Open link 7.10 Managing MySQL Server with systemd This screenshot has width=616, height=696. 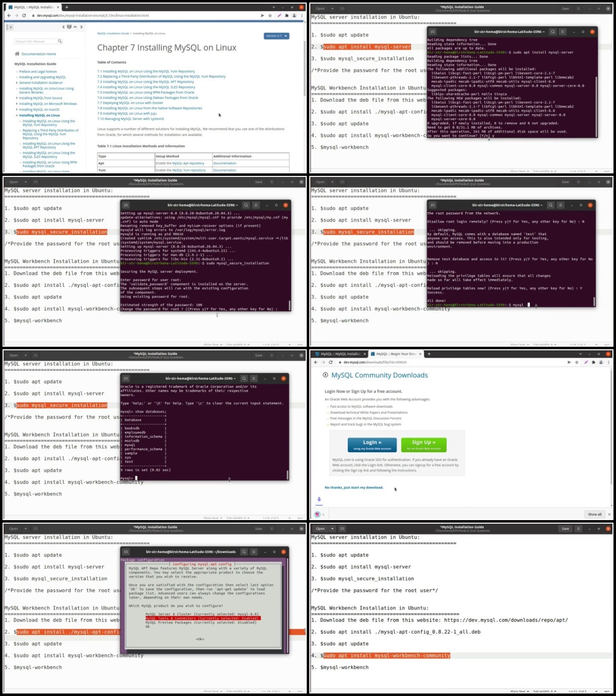pyautogui.click(x=130, y=119)
